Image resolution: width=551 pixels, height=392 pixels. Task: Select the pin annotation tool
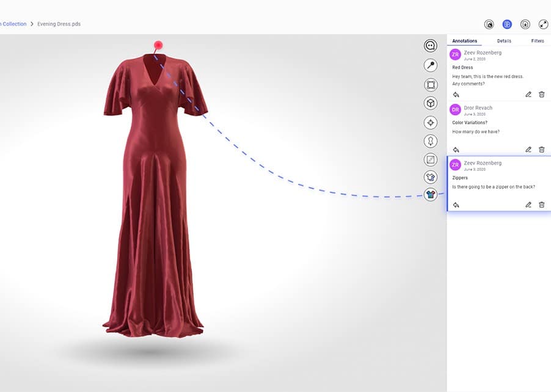click(x=431, y=65)
